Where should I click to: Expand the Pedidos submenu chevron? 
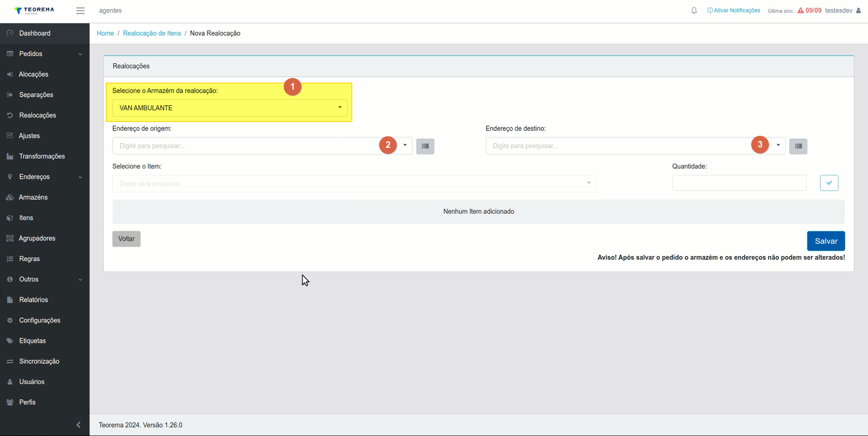(x=80, y=54)
